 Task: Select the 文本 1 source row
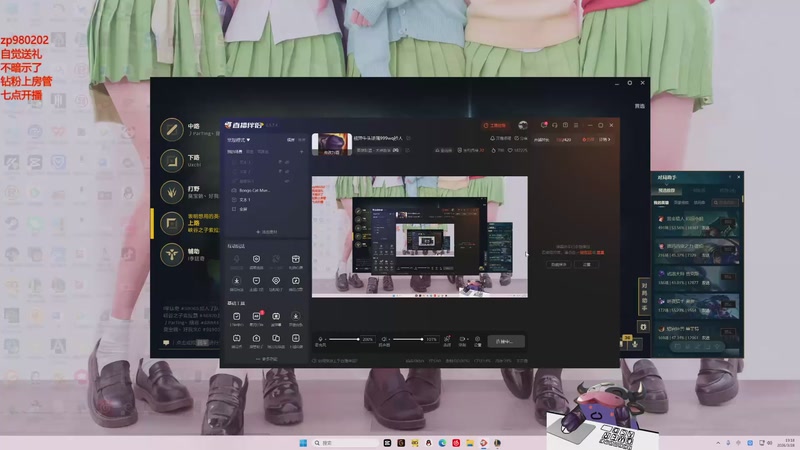(x=265, y=199)
